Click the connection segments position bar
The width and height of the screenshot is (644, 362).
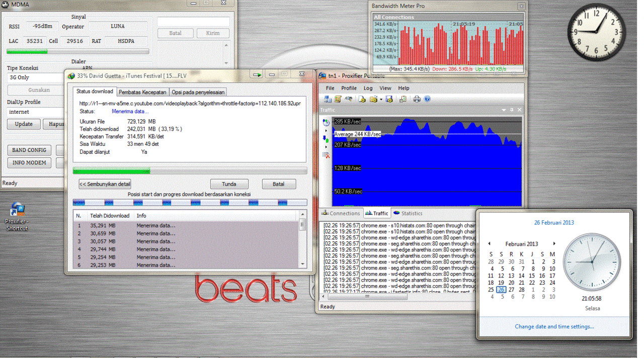click(190, 203)
